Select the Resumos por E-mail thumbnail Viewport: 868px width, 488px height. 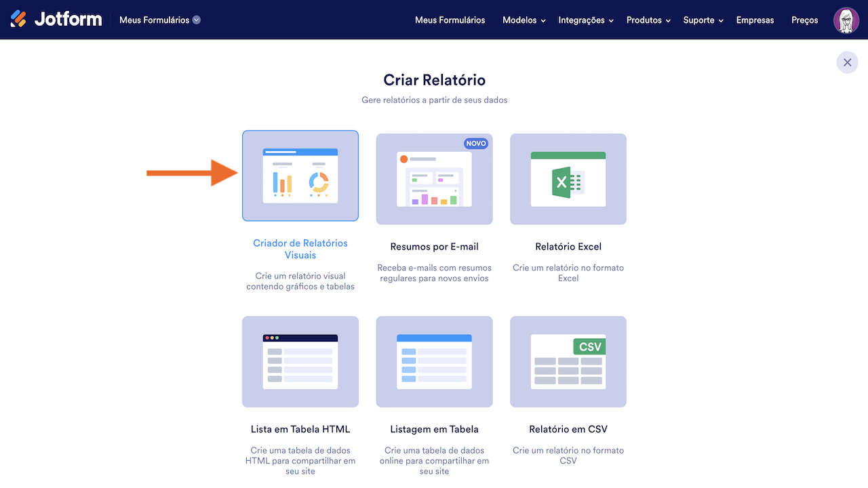[434, 179]
